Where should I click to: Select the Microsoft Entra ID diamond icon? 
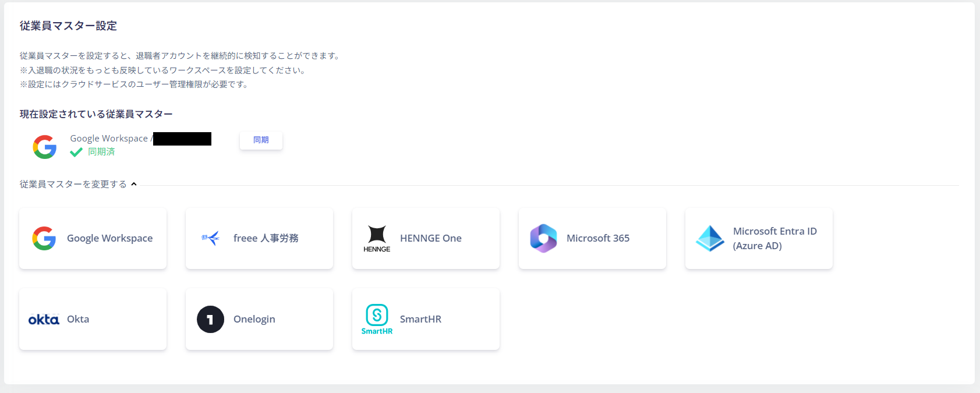[x=710, y=238]
